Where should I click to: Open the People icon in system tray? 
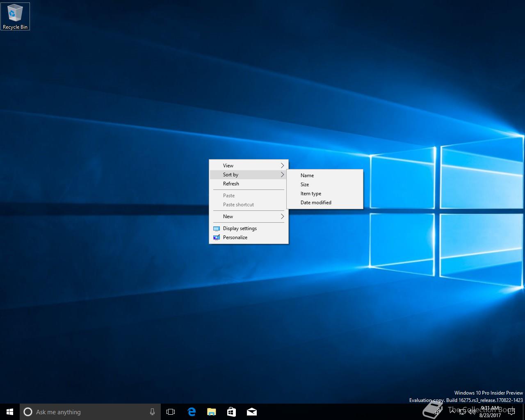point(438,412)
